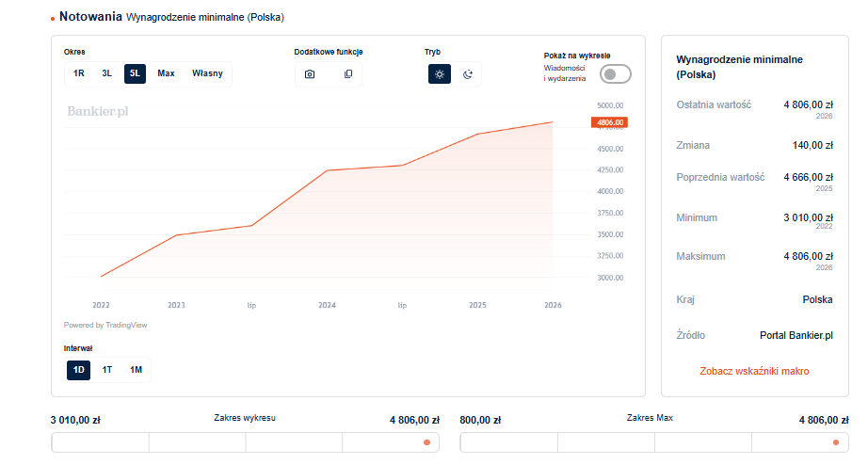Select the Max period
Screen dimensions: 868x465
166,73
